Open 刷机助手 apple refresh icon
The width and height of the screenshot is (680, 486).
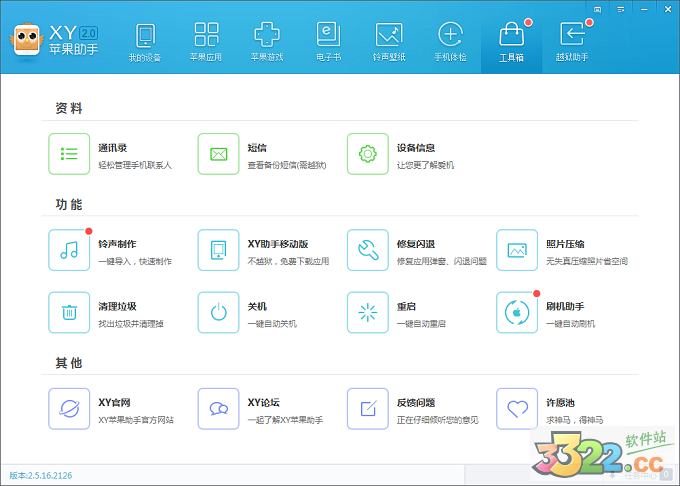point(517,312)
